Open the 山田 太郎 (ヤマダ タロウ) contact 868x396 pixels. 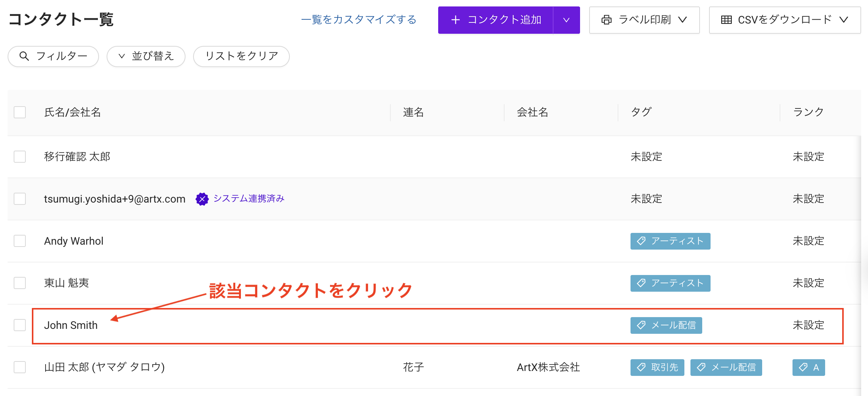point(104,367)
